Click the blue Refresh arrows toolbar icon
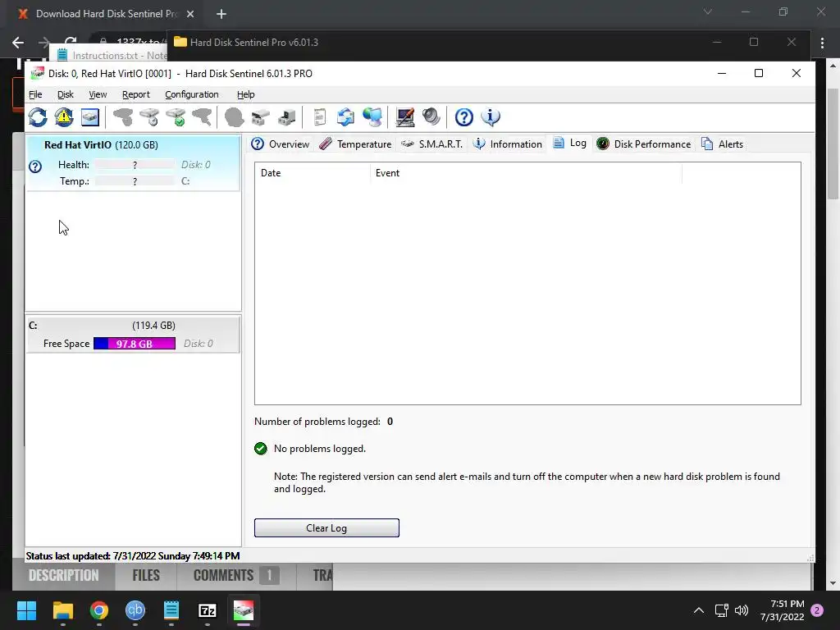 [38, 117]
